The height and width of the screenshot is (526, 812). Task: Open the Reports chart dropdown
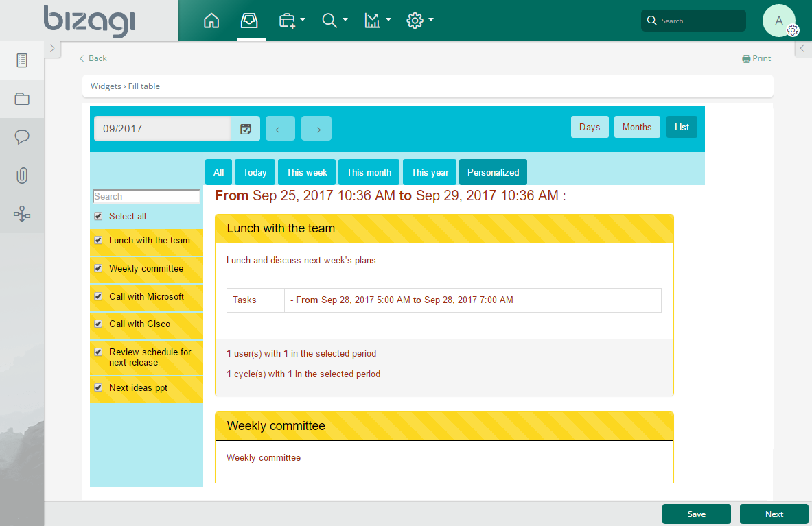pyautogui.click(x=378, y=21)
